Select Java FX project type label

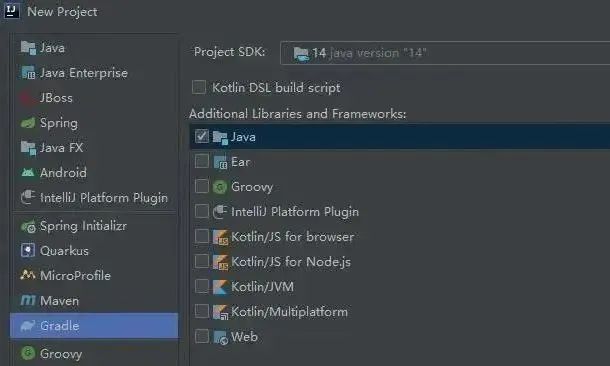point(61,148)
